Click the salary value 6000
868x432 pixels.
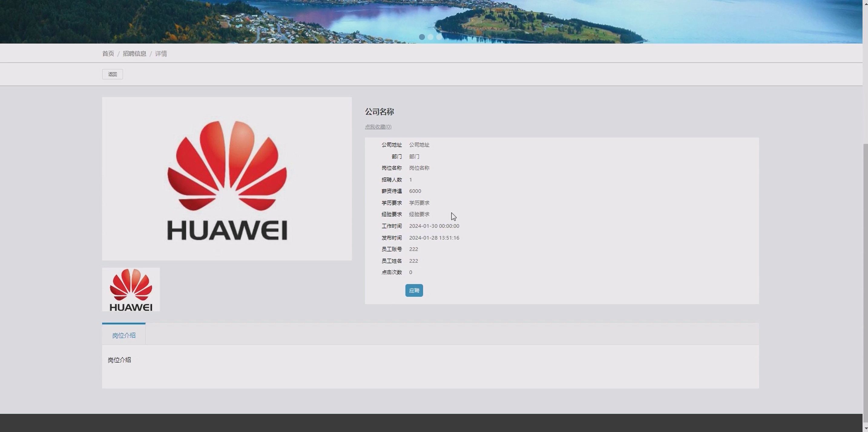(x=415, y=191)
